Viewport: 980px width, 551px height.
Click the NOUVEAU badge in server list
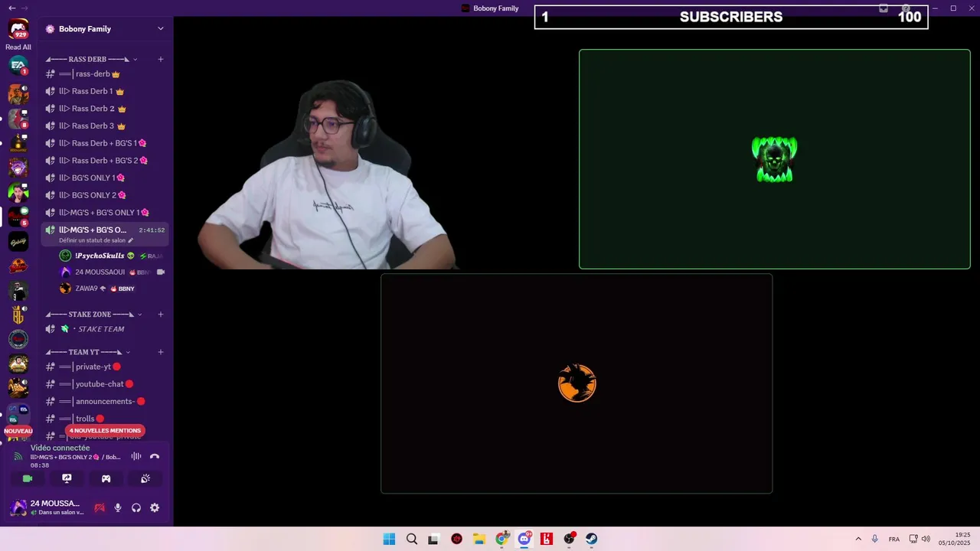tap(18, 431)
